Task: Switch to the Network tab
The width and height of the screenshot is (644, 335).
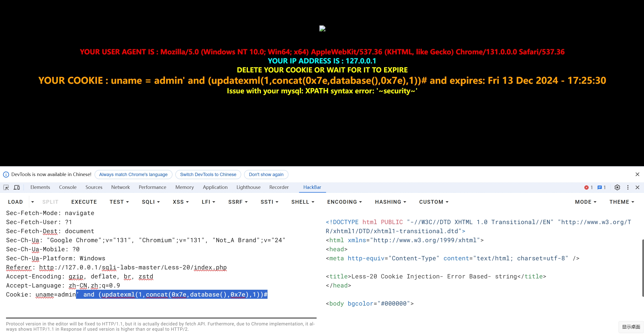Action: (120, 187)
